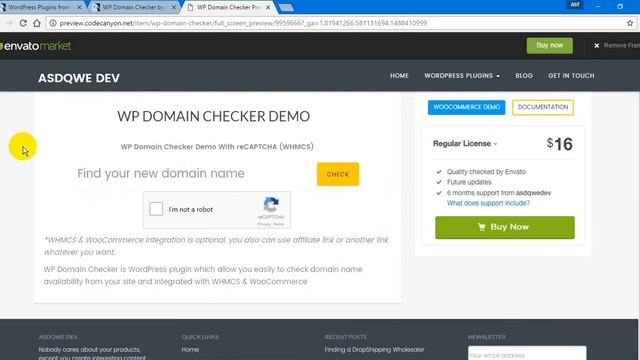Viewport: 640px width, 360px height.
Task: Open the footer Home quick link
Action: (x=190, y=350)
